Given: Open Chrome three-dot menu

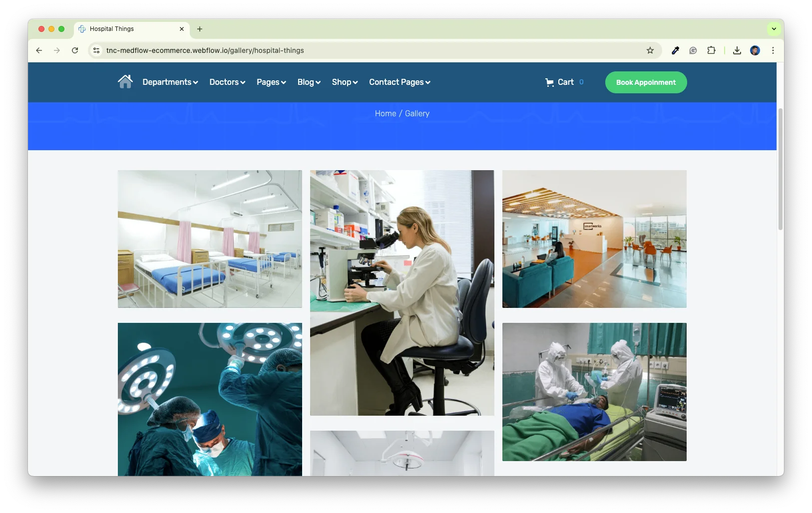Looking at the screenshot, I should (x=773, y=50).
